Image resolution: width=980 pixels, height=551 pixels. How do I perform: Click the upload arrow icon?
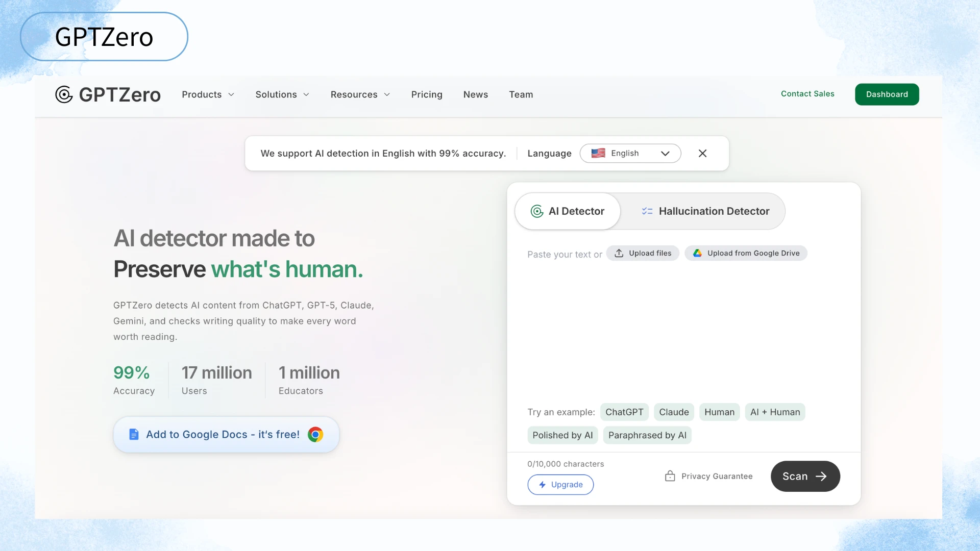619,253
